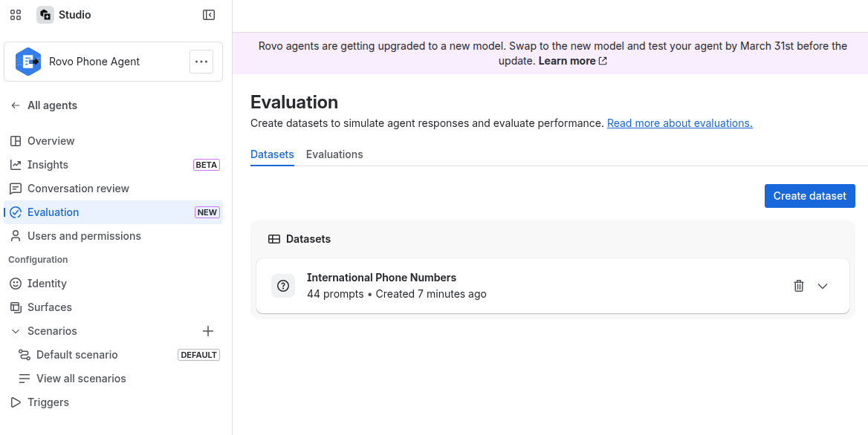868x435 pixels.
Task: Click the back arrow beside All agents
Action: [16, 105]
